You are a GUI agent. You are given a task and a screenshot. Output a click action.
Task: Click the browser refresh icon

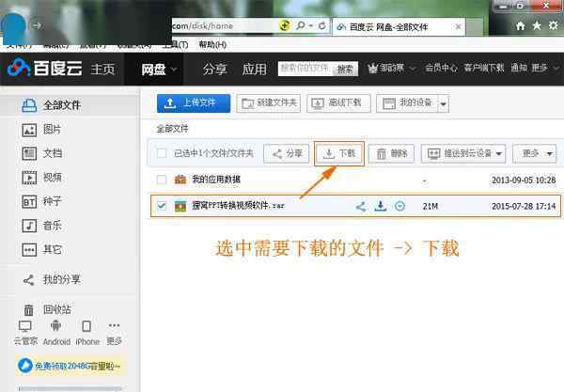[321, 25]
